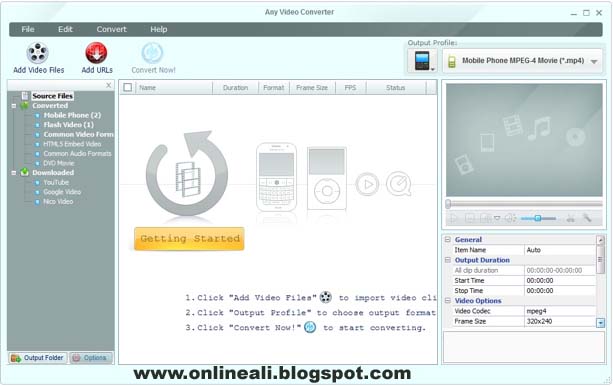The width and height of the screenshot is (613, 386).
Task: Tick the select-all checkbox in the list header
Action: [127, 88]
